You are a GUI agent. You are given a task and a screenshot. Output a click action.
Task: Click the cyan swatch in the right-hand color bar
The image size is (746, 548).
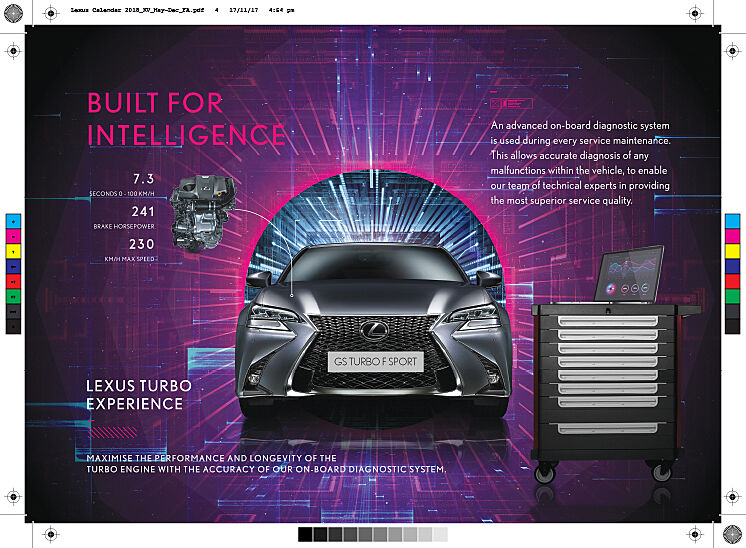click(732, 221)
